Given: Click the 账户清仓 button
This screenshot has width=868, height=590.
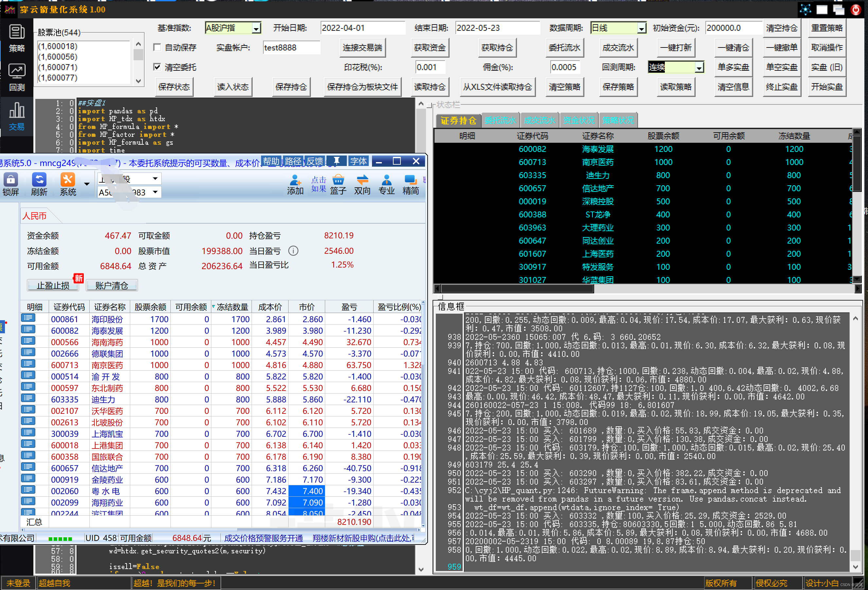Looking at the screenshot, I should coord(112,285).
